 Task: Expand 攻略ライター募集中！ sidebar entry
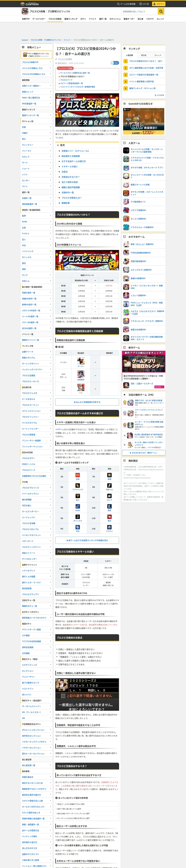(37, 86)
